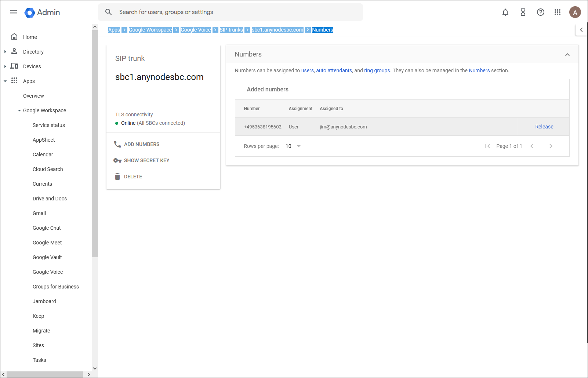The image size is (588, 378).
Task: Click the Directory person icon
Action: [x=14, y=51]
